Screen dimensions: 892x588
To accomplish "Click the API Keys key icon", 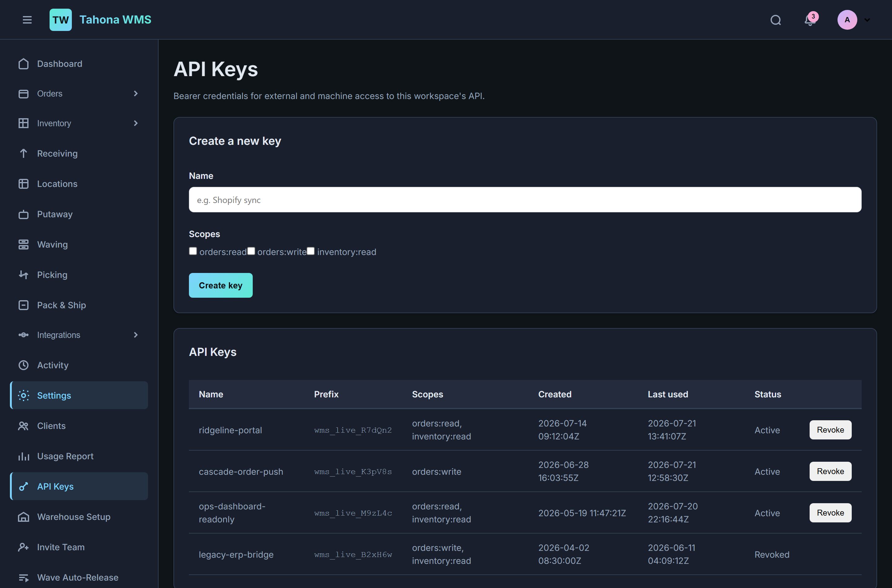I will pos(23,486).
